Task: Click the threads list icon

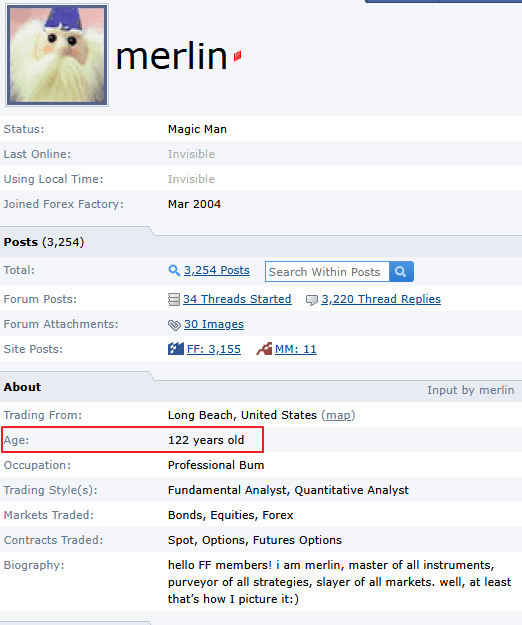Action: tap(174, 299)
